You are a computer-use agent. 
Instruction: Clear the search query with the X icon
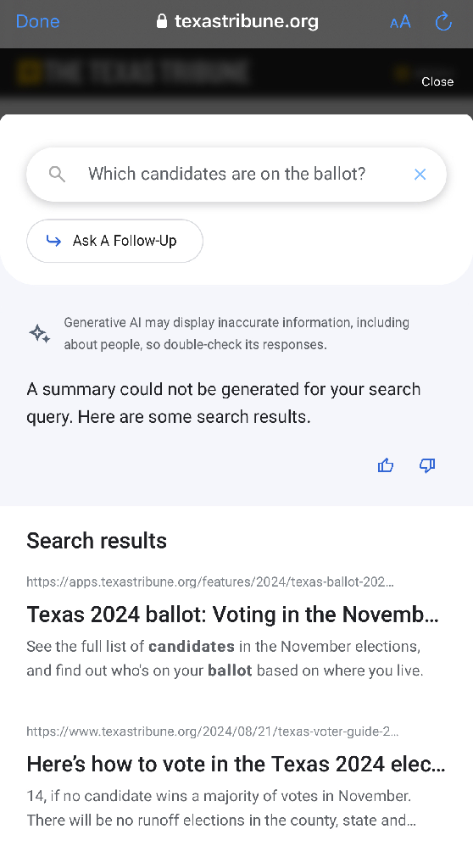click(x=420, y=175)
